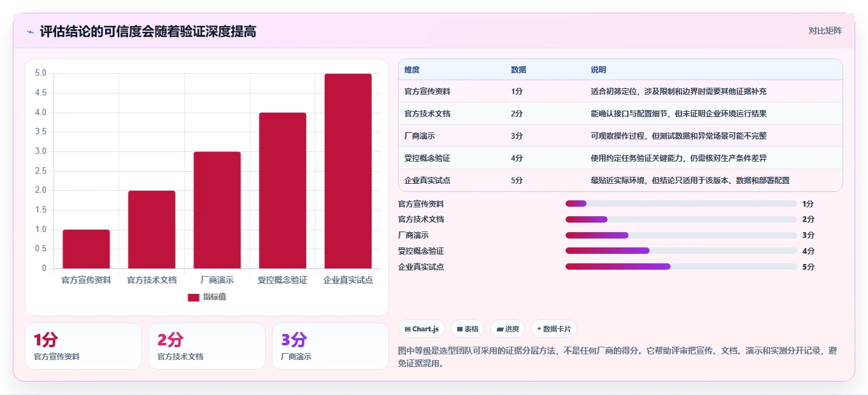Click the 厂商演示 table cell
This screenshot has height=395, width=868.
420,136
